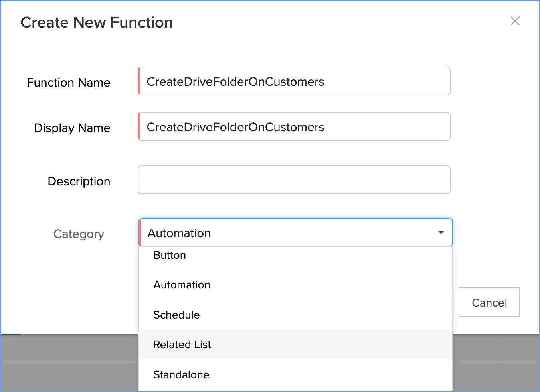
Task: Focus the Display Name text box
Action: pos(295,127)
